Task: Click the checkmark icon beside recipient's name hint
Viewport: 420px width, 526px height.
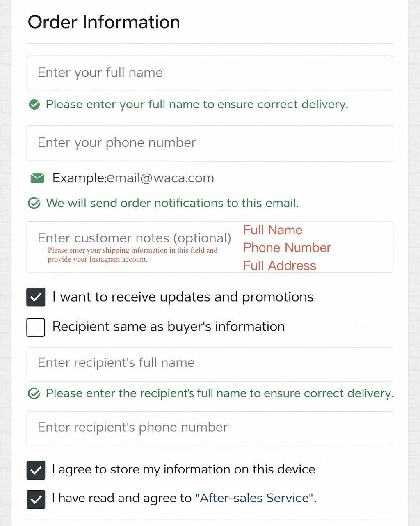Action: point(34,393)
